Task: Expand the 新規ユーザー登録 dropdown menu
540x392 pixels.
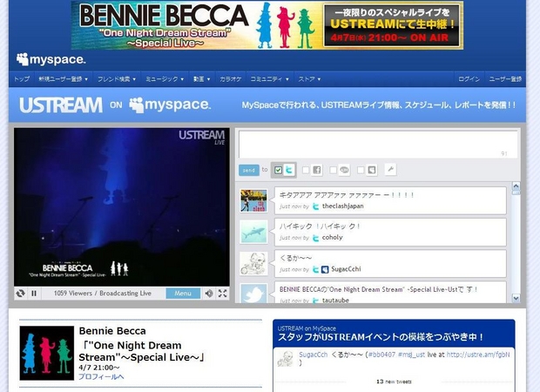Action: tap(63, 79)
